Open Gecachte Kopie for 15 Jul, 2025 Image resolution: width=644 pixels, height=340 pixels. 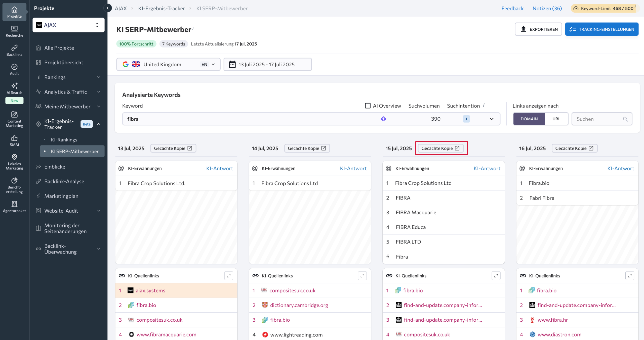pyautogui.click(x=440, y=148)
